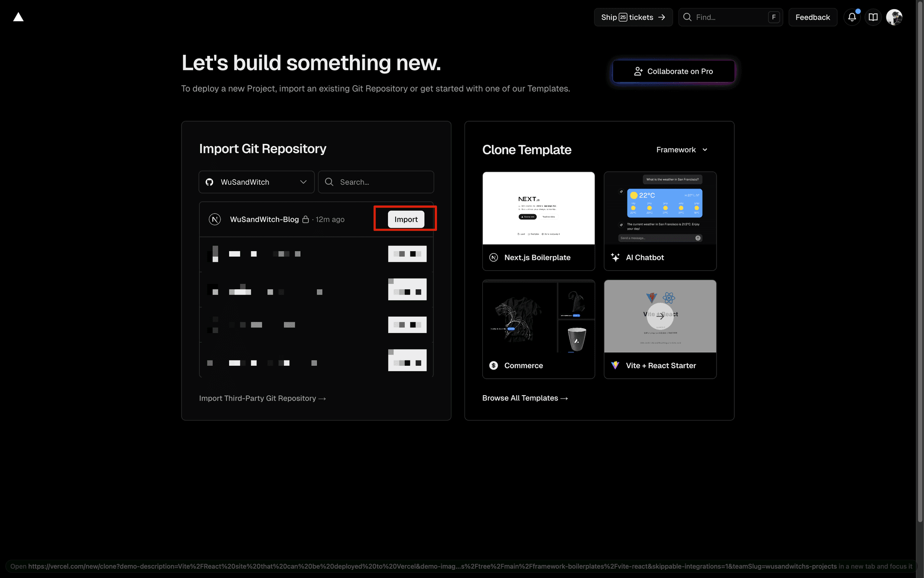Open the Next.js Boilerplate template thumbnail
The width and height of the screenshot is (924, 578).
pyautogui.click(x=539, y=208)
